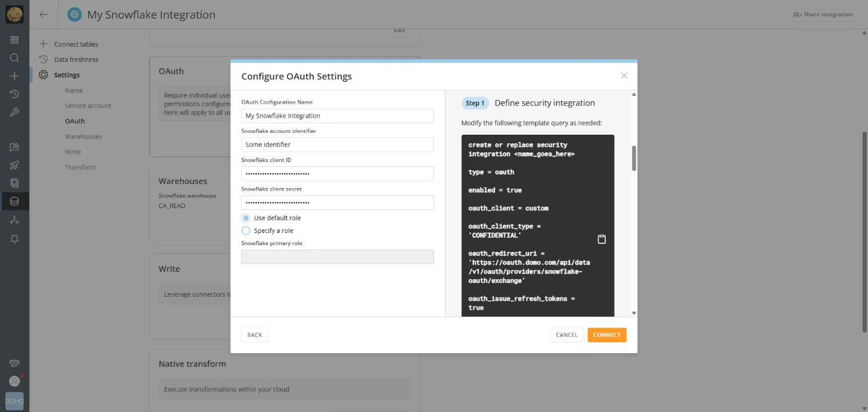Open Connect tables in left panel
Screen dimensions: 868x412
(76, 44)
